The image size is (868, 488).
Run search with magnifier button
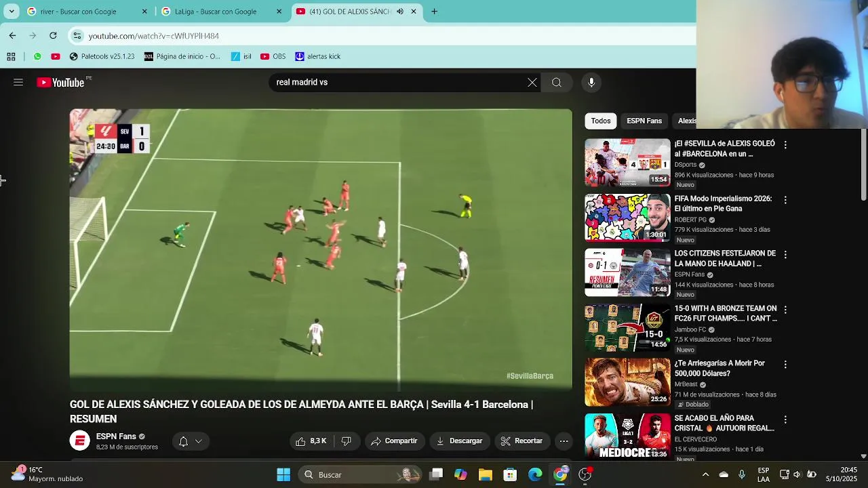pyautogui.click(x=557, y=82)
